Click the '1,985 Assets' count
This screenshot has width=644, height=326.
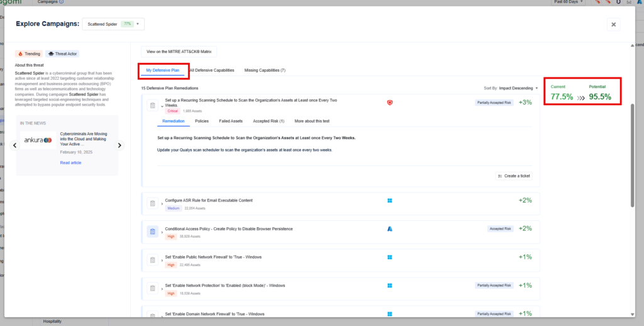click(x=192, y=111)
